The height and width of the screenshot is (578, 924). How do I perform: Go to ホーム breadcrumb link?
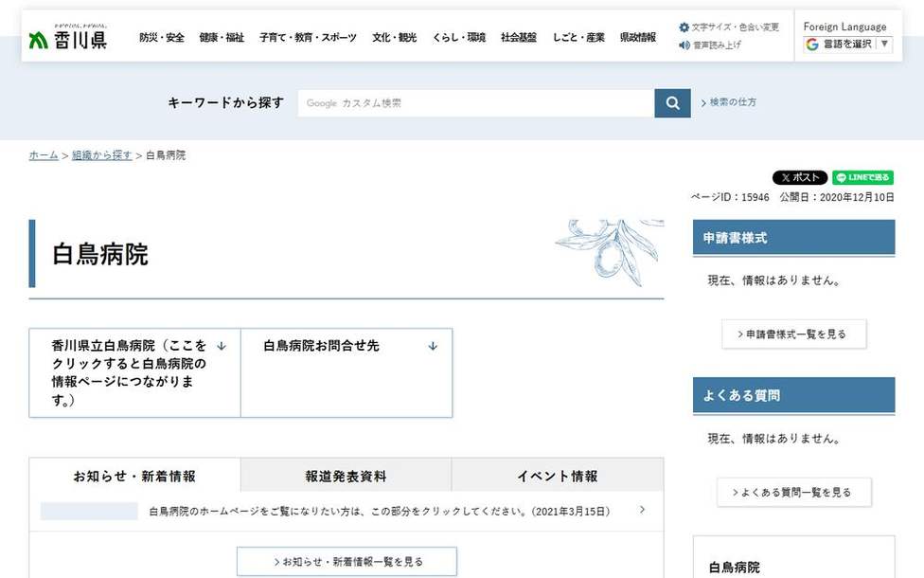pyautogui.click(x=44, y=155)
